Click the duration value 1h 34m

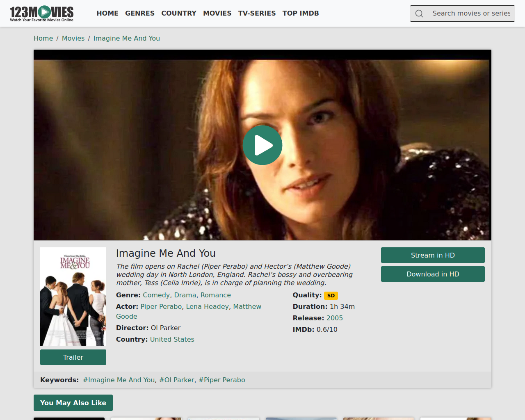click(342, 306)
